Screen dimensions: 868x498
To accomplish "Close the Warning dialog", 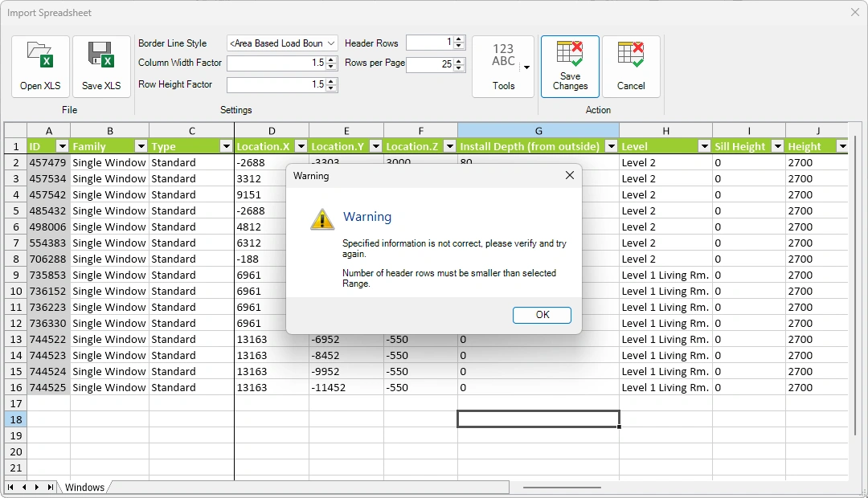I will [570, 175].
